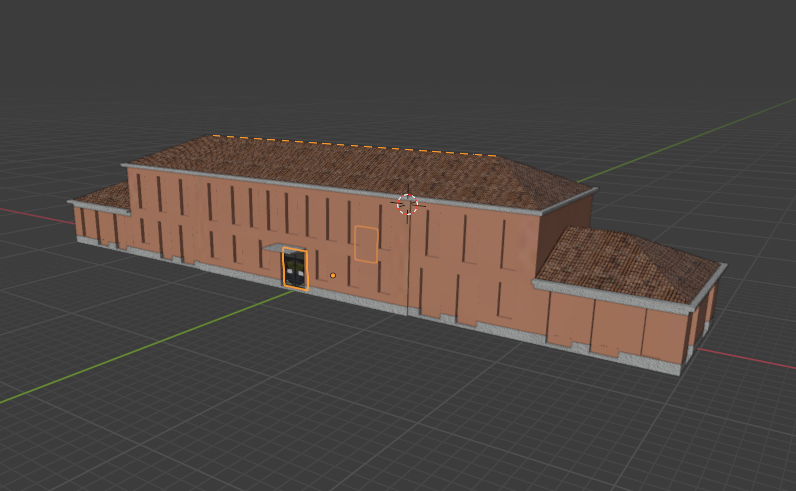796x491 pixels.
Task: Click the small orange origin dot
Action: 333,275
